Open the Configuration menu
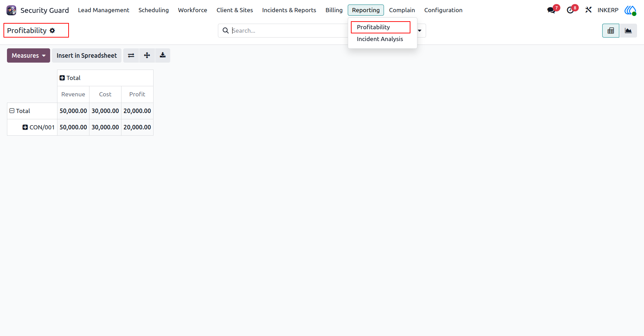Screen dimensions: 644x336 pyautogui.click(x=443, y=10)
